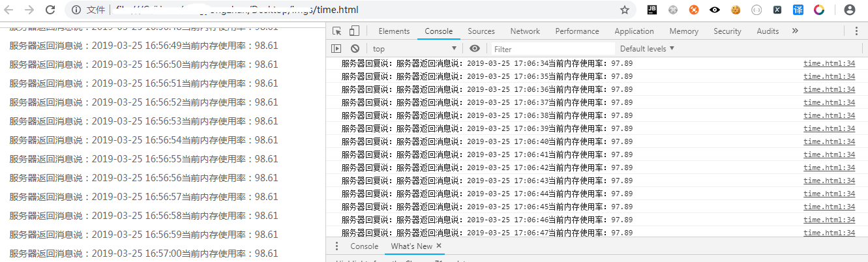Click the grey braces circle extension icon
This screenshot has width=868, height=262.
click(756, 10)
